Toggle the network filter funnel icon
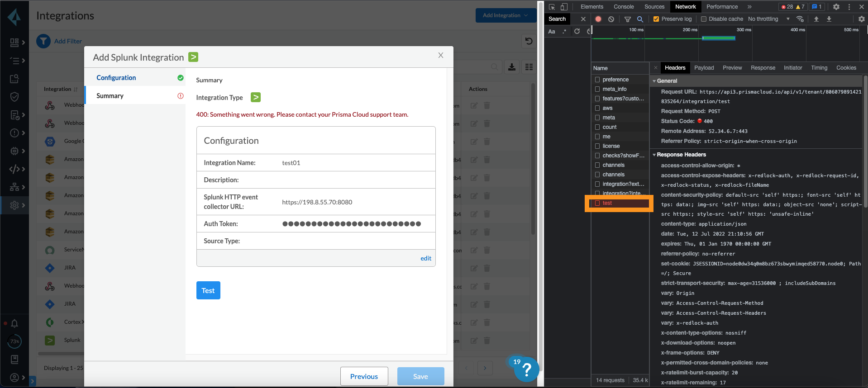 pos(627,19)
